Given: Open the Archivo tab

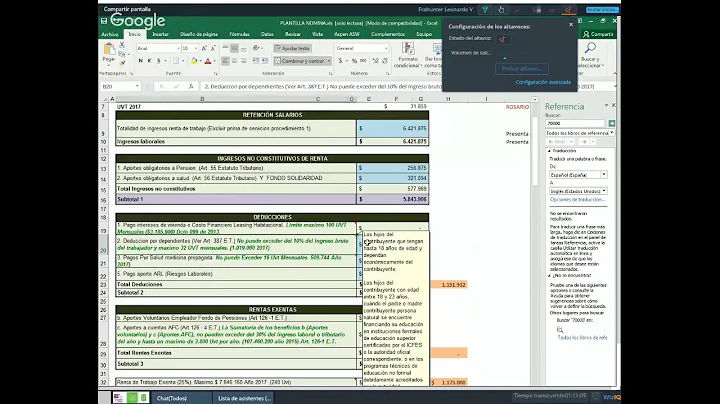Looking at the screenshot, I should click(110, 34).
